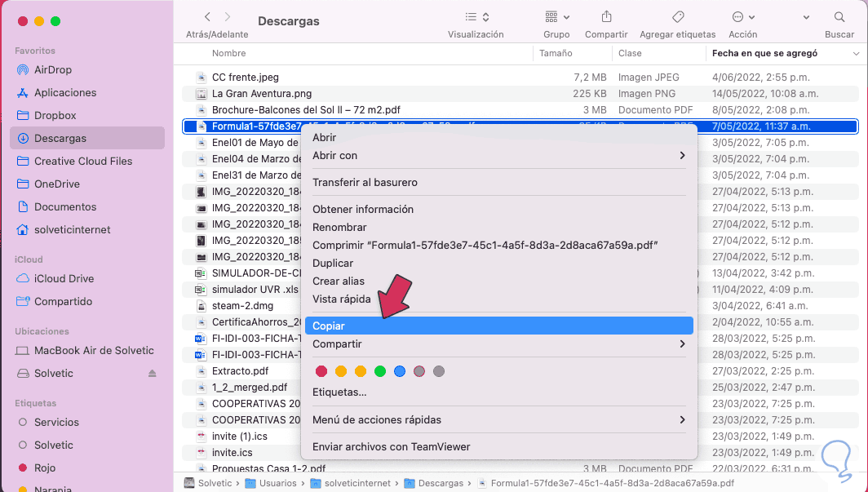Sort by the Clase column header
The height and width of the screenshot is (492, 868).
click(630, 53)
